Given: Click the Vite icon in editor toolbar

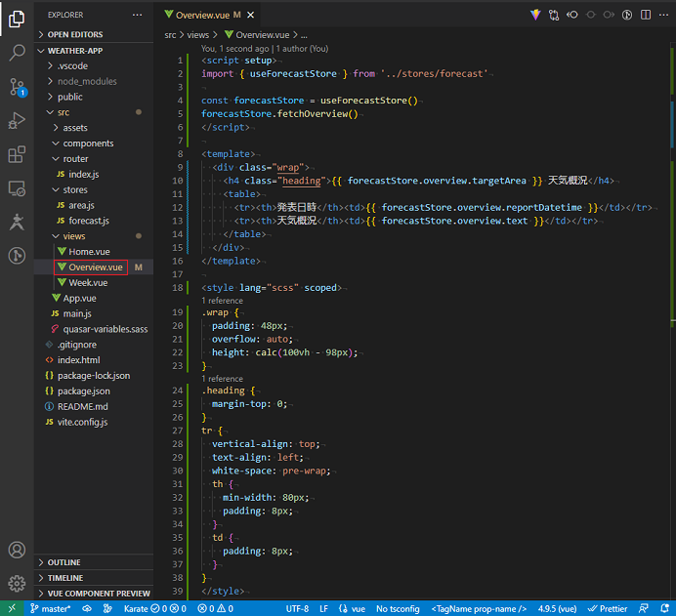Looking at the screenshot, I should (535, 15).
